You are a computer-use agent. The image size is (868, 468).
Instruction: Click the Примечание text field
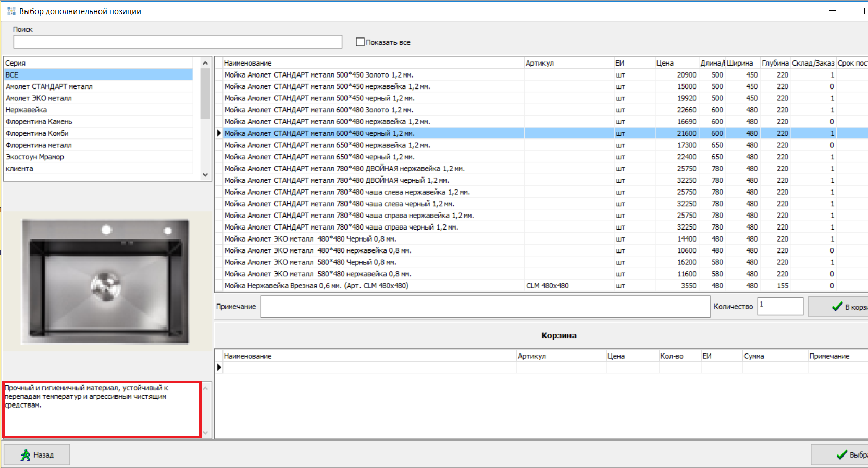485,307
